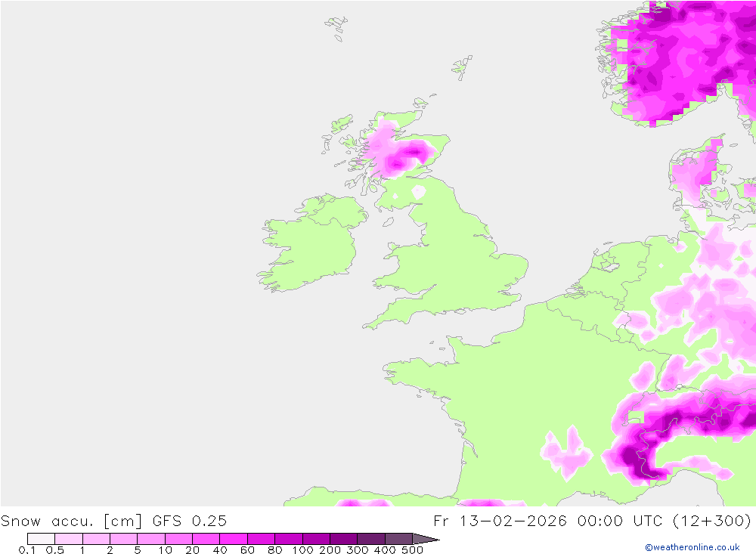Click the 0.5–1 cm legend color swatch

[x=69, y=539]
